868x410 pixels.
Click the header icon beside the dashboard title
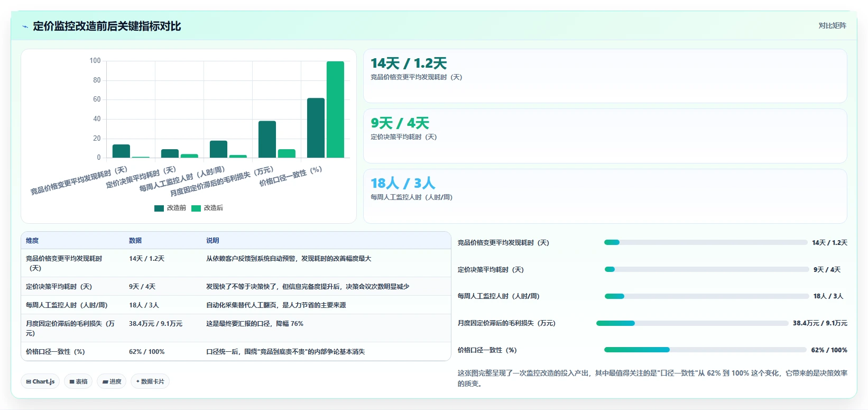[25, 26]
